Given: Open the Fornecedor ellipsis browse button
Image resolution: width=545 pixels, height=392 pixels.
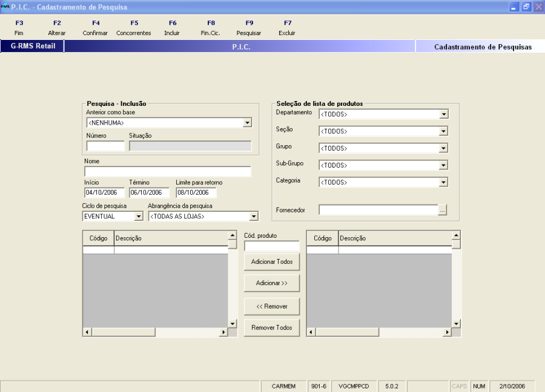Looking at the screenshot, I should [x=443, y=210].
